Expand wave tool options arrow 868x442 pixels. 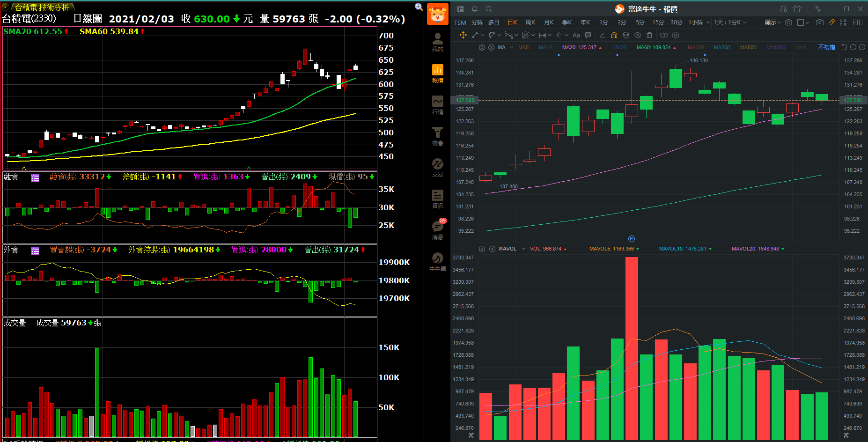(x=516, y=35)
